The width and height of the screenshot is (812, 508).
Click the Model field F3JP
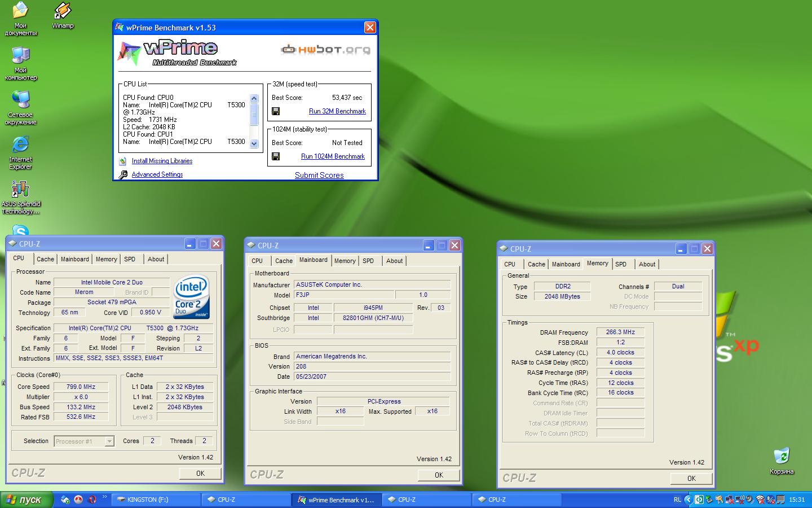pyautogui.click(x=344, y=295)
